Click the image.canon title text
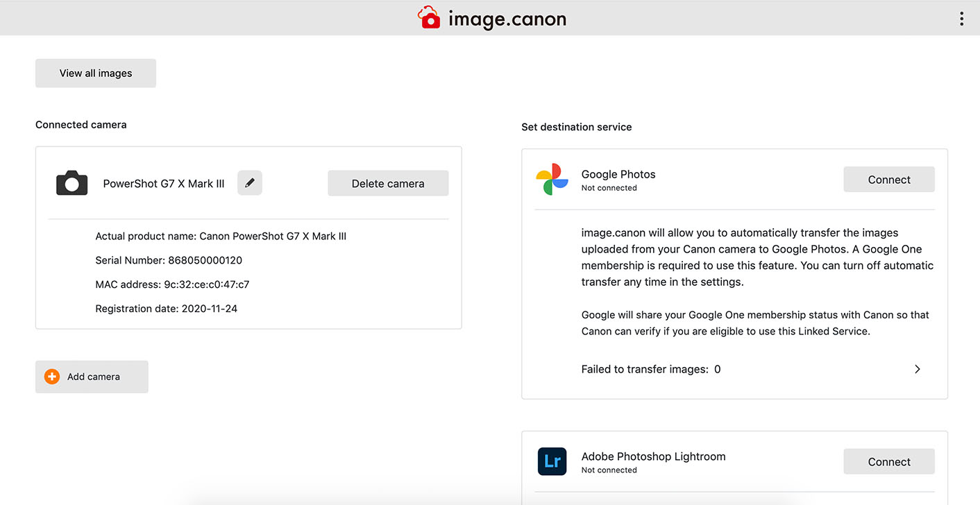Screen dimensions: 980x505 point(507,19)
